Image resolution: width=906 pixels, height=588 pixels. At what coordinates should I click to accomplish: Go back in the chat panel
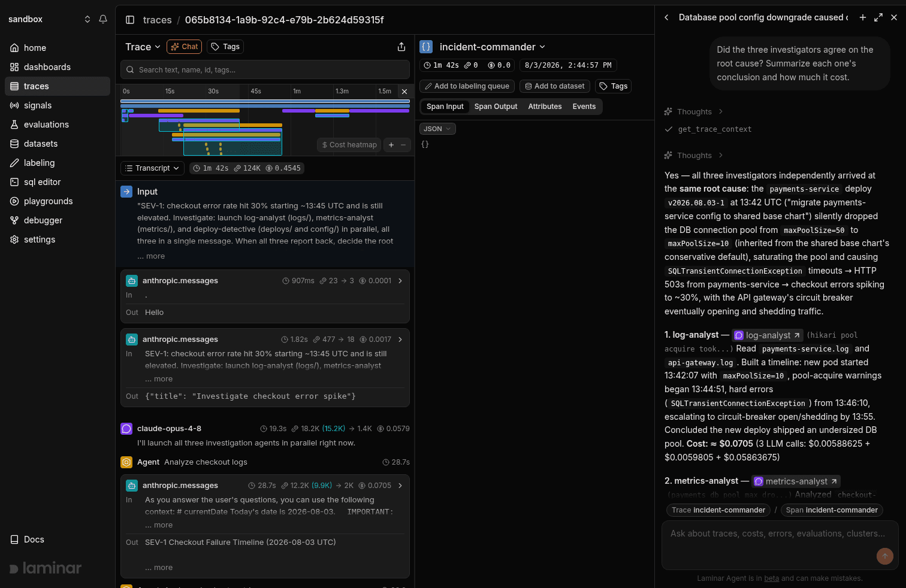coord(666,17)
